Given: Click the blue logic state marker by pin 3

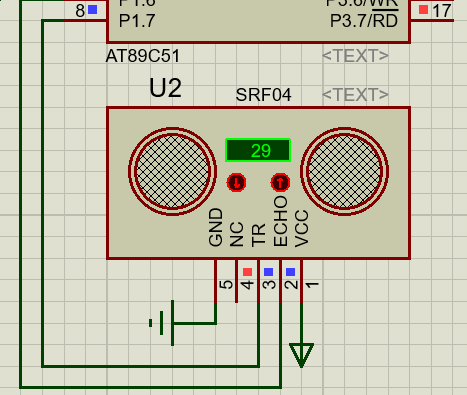Looking at the screenshot, I should coord(269,272).
